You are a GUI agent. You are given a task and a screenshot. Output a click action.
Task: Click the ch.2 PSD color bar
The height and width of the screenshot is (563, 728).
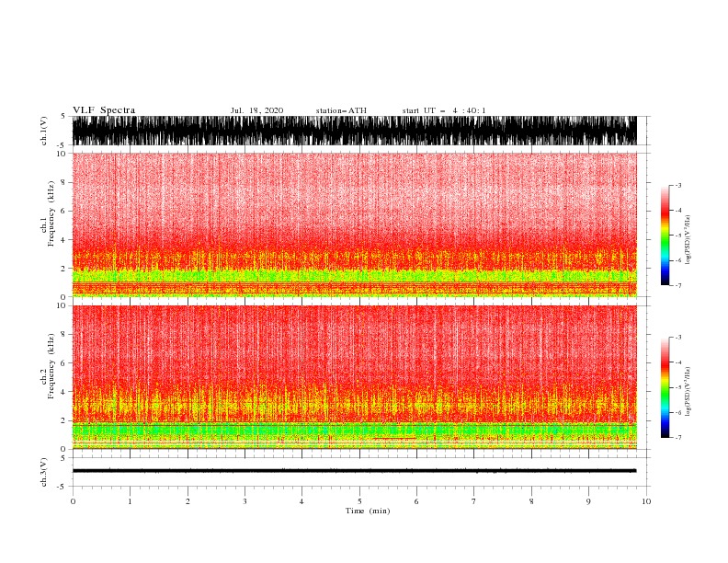point(665,387)
